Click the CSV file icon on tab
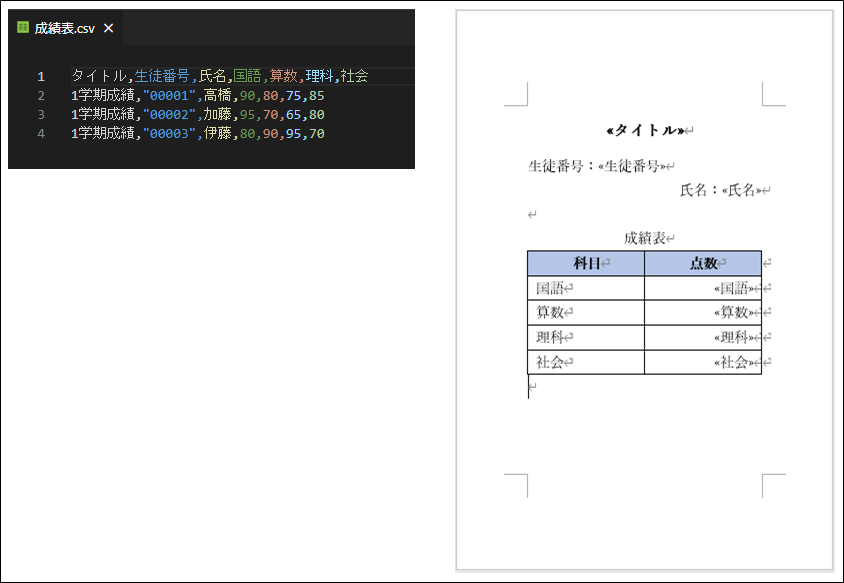Viewport: 844px width, 583px height. click(23, 27)
